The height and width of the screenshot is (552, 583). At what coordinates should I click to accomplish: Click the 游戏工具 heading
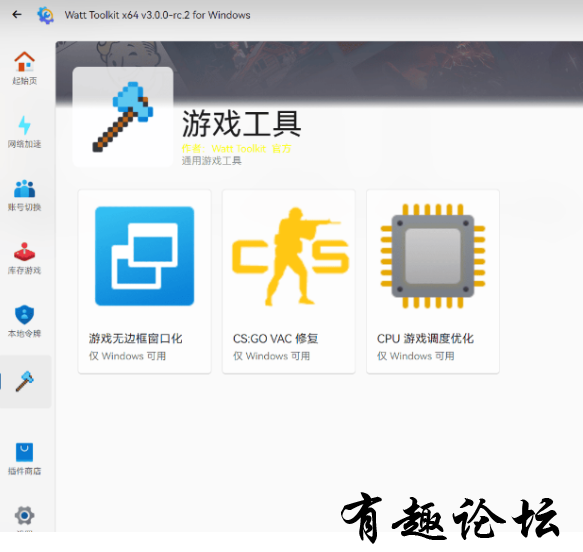(x=241, y=124)
